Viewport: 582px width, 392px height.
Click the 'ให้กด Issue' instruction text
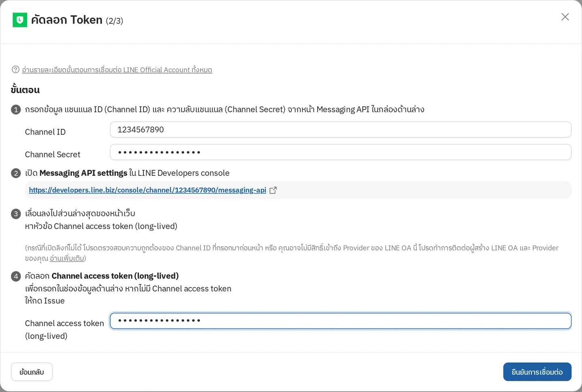click(x=45, y=301)
